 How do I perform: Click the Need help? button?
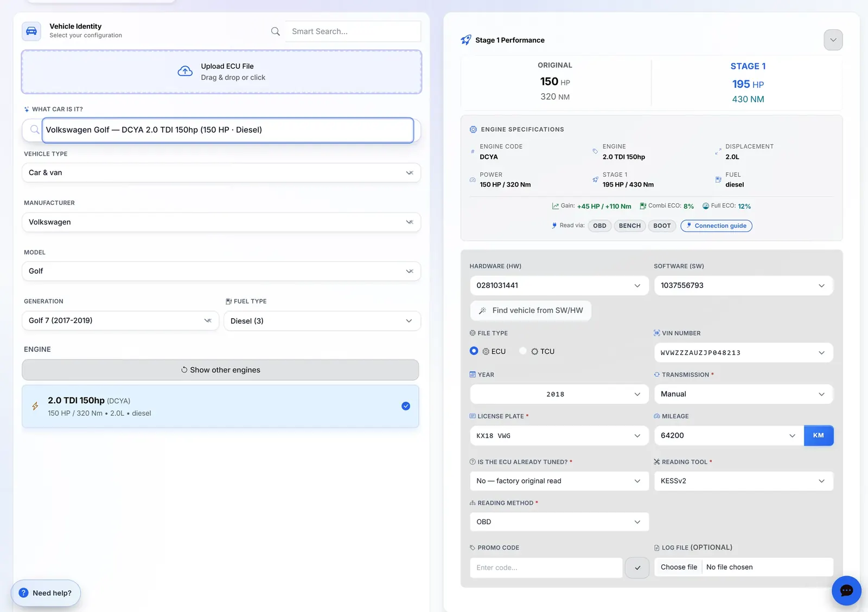click(46, 593)
